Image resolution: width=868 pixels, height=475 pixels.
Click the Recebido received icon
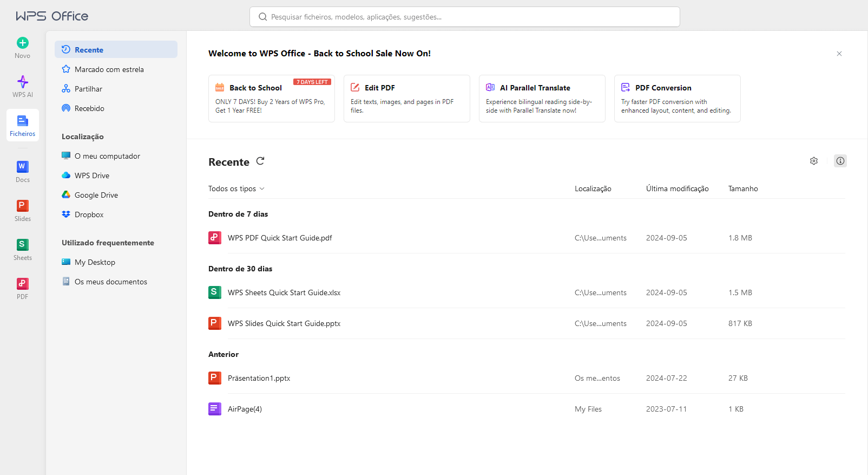tap(66, 108)
